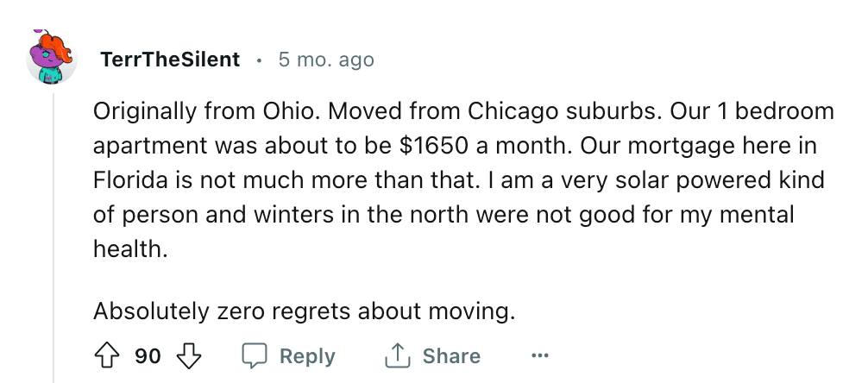Screen dimensions: 868x383
Task: Click the "$1650" amount in the comment
Action: (433, 146)
